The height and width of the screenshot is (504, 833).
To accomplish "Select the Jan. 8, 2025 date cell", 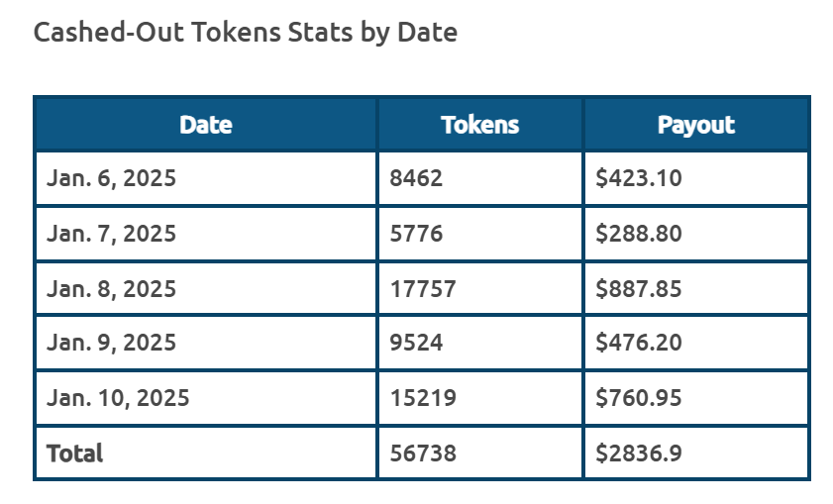I will click(206, 289).
